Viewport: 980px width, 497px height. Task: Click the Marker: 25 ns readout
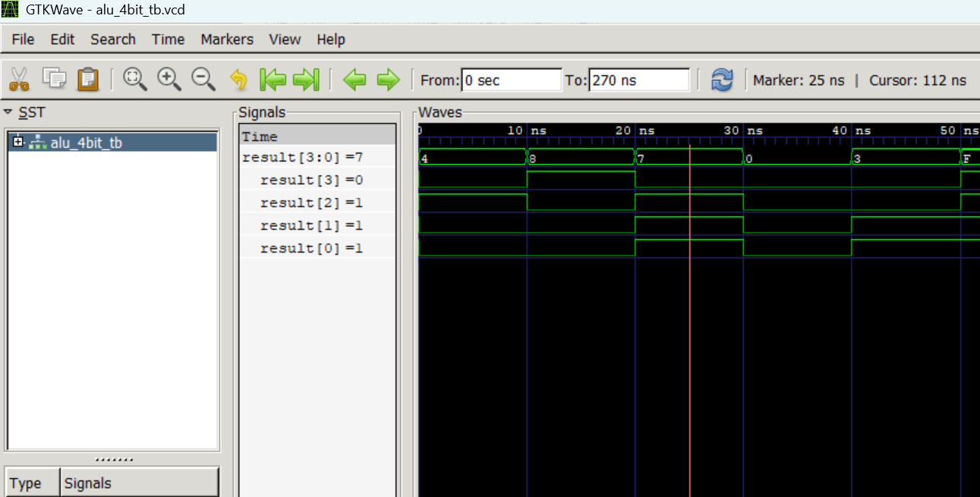[x=799, y=80]
